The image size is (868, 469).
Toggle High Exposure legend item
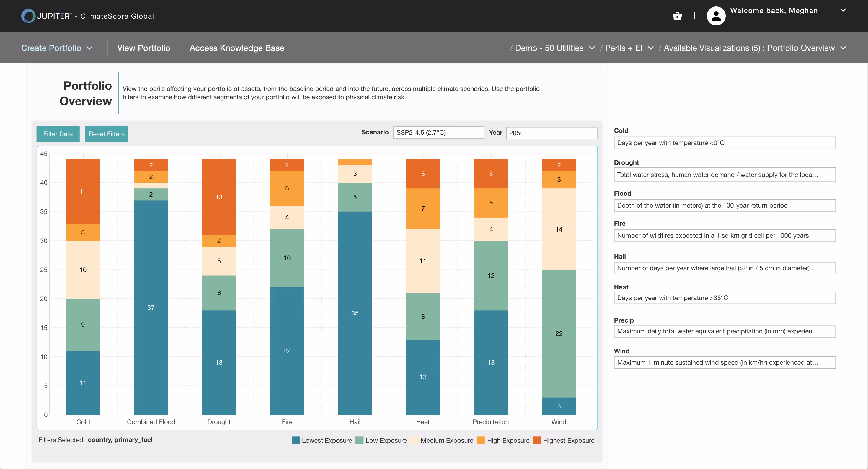pyautogui.click(x=503, y=440)
